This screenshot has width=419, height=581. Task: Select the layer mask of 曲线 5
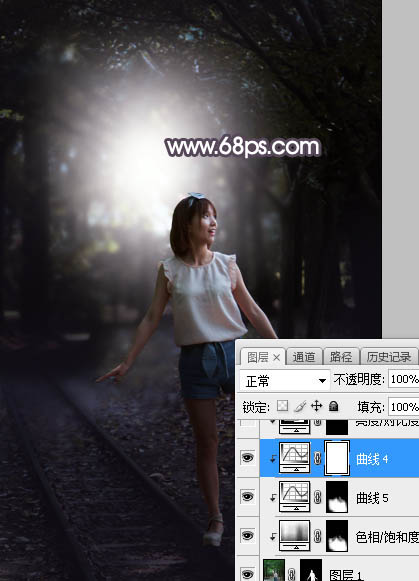337,497
